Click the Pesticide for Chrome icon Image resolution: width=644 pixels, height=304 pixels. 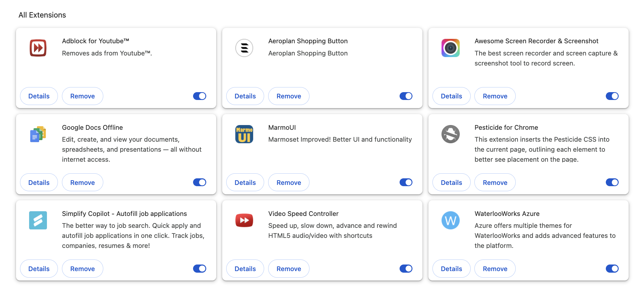coord(450,134)
